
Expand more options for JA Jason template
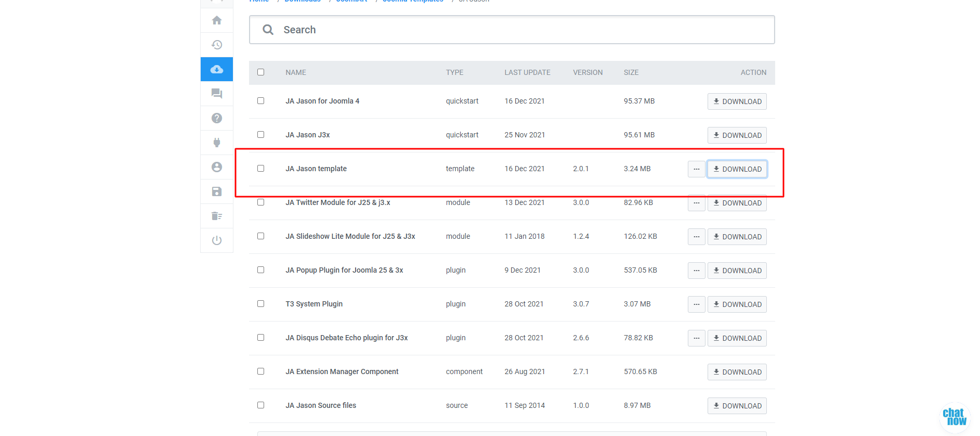pyautogui.click(x=696, y=169)
